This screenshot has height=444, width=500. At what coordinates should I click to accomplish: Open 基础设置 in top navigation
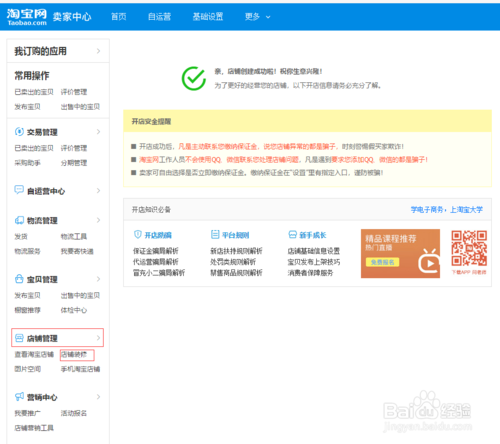208,16
